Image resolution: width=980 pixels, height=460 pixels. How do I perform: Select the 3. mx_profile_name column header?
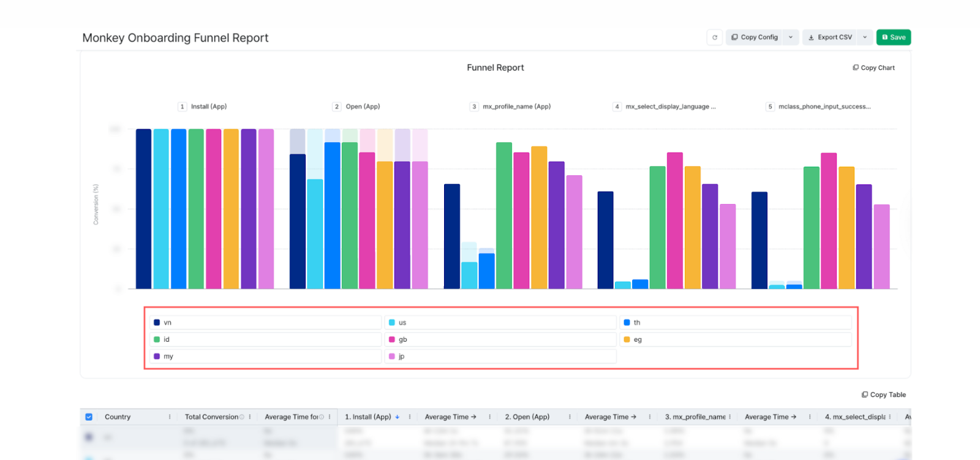pyautogui.click(x=695, y=417)
